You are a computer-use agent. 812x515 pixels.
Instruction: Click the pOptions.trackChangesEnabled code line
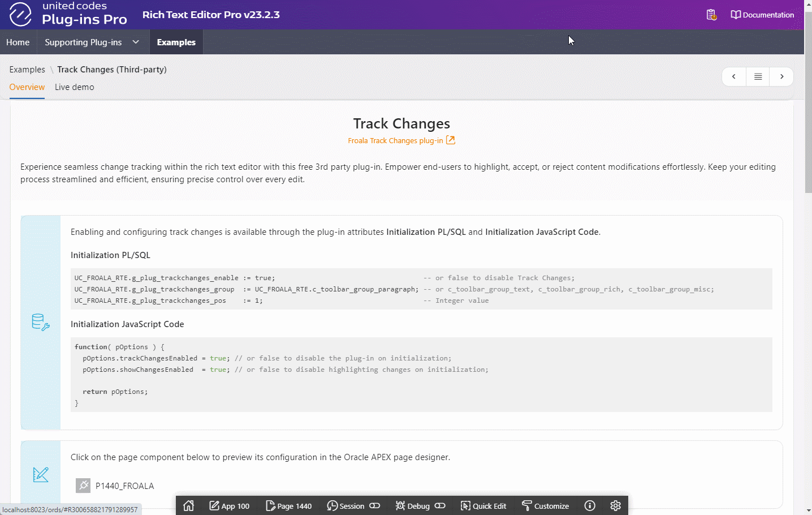[x=267, y=358]
